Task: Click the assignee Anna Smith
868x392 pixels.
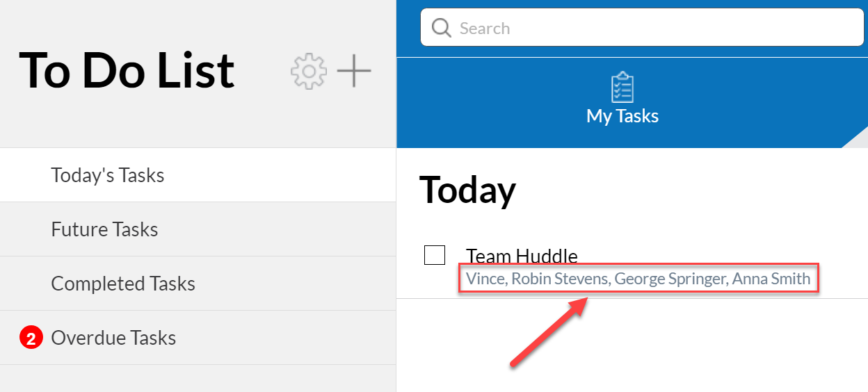Action: (x=771, y=279)
